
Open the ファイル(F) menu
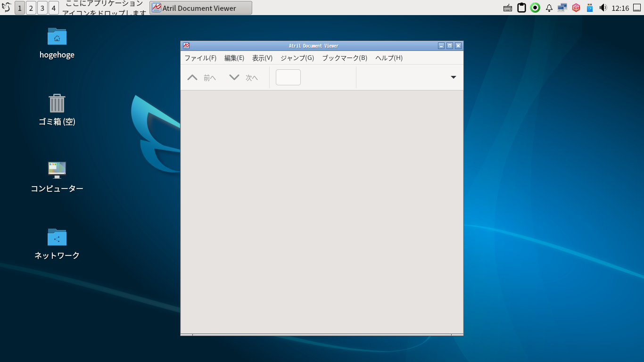[200, 58]
